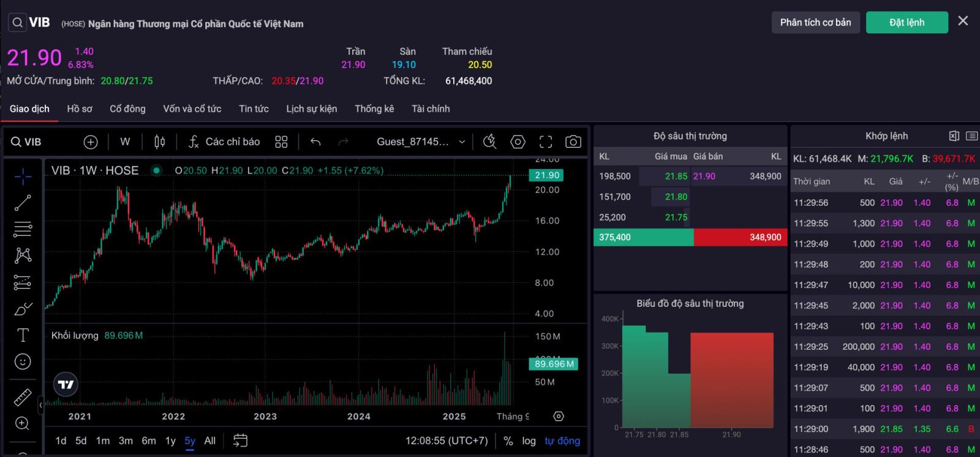Click the TradingView logo on chart
Image resolution: width=980 pixels, height=457 pixels.
tap(66, 385)
